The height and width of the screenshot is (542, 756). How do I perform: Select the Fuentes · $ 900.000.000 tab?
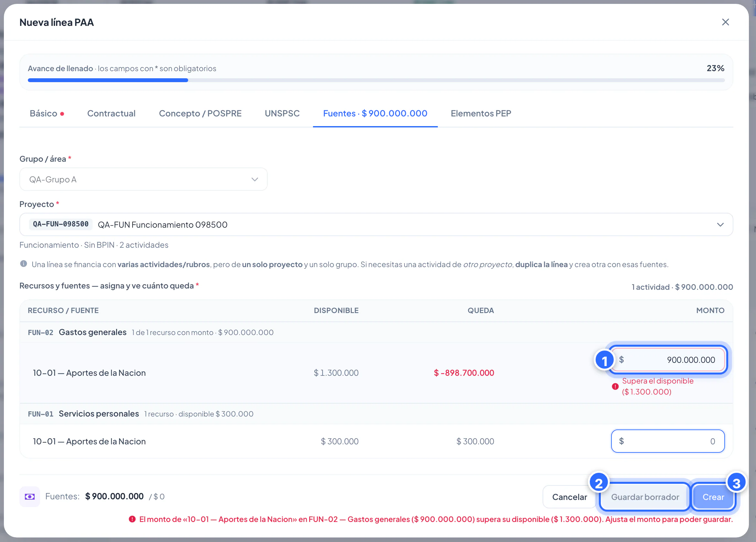pos(375,113)
